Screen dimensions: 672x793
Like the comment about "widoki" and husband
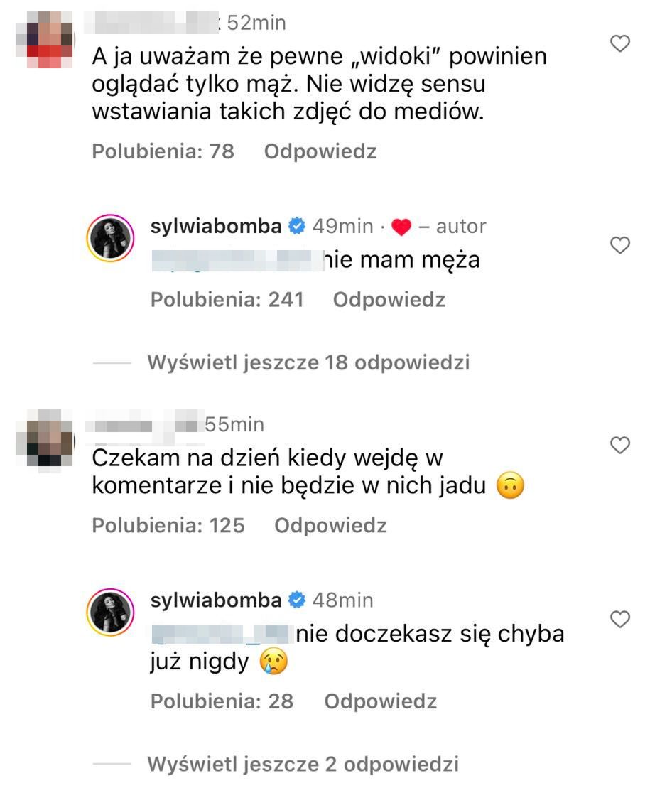pos(620,44)
